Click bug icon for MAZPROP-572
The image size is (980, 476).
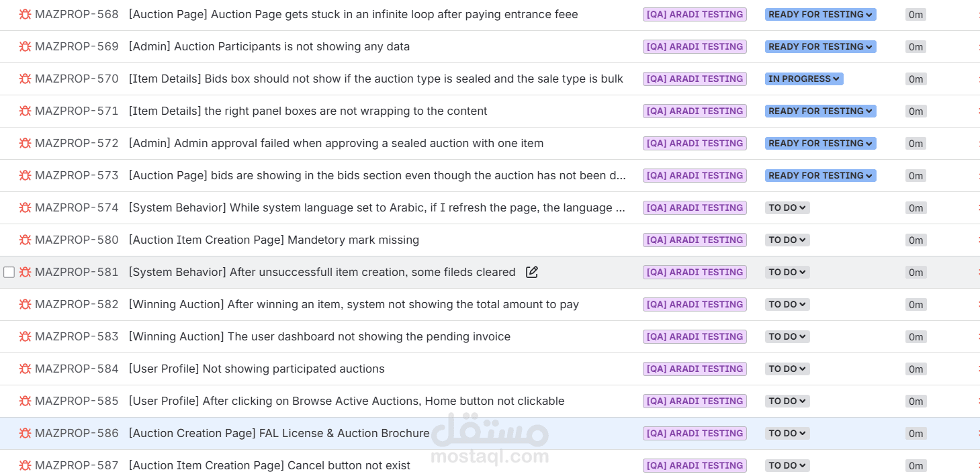(26, 143)
